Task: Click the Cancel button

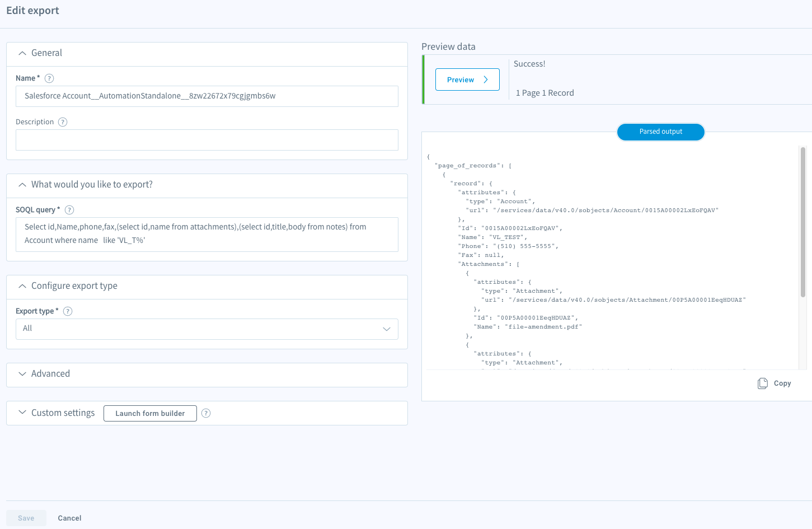Action: click(69, 518)
